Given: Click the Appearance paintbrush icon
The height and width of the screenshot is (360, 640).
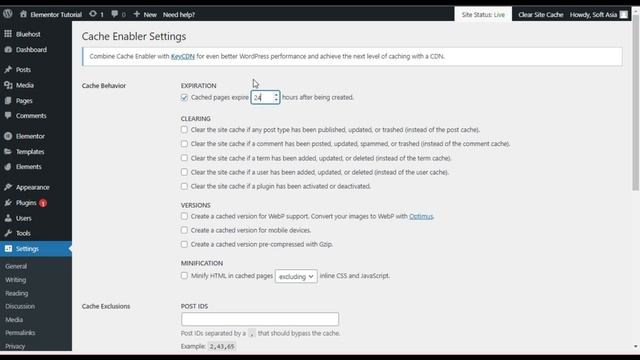Looking at the screenshot, I should tap(8, 187).
